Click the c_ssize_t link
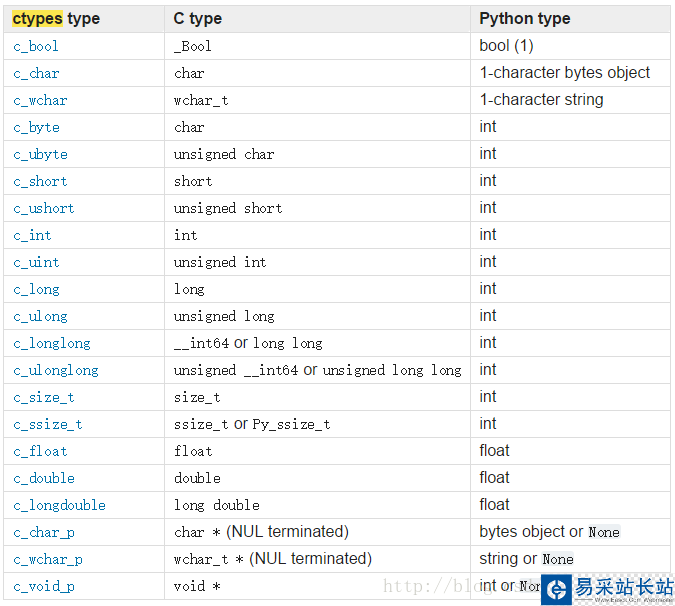 point(48,424)
